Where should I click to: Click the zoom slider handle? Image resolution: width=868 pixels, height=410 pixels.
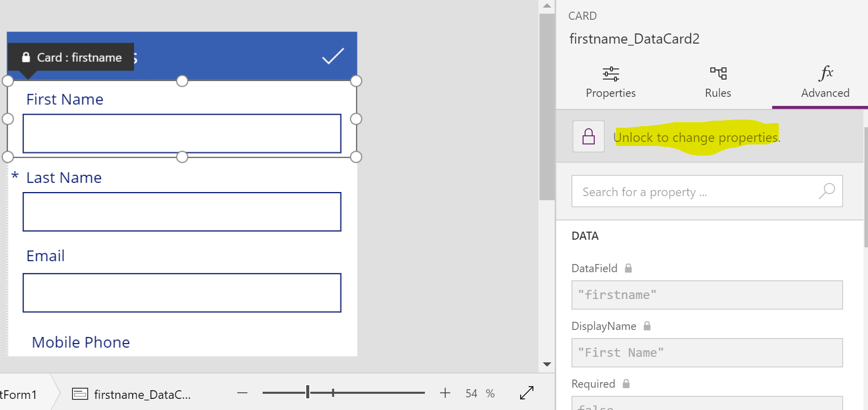pyautogui.click(x=308, y=392)
